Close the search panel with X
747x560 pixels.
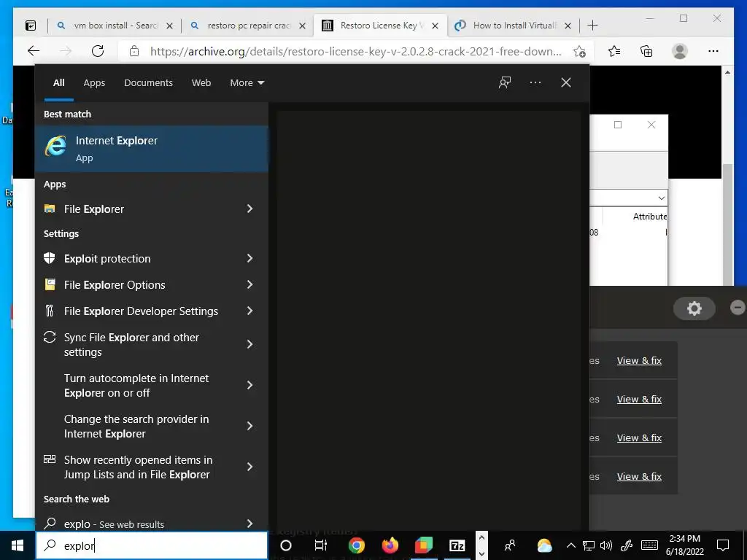pyautogui.click(x=566, y=82)
